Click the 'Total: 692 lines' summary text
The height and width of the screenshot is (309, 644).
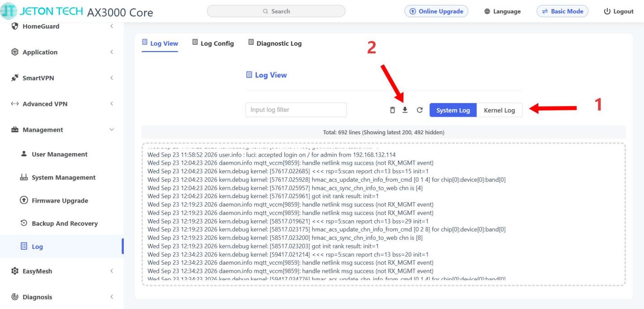coord(384,133)
